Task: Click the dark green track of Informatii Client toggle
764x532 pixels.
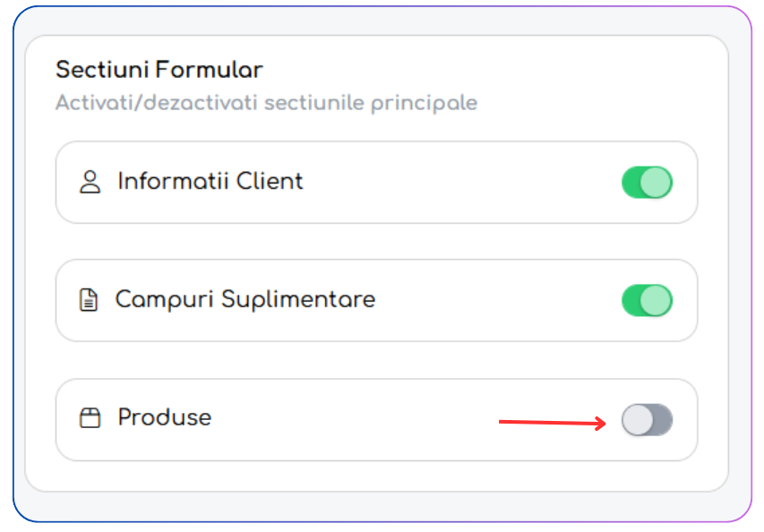Action: click(x=631, y=182)
